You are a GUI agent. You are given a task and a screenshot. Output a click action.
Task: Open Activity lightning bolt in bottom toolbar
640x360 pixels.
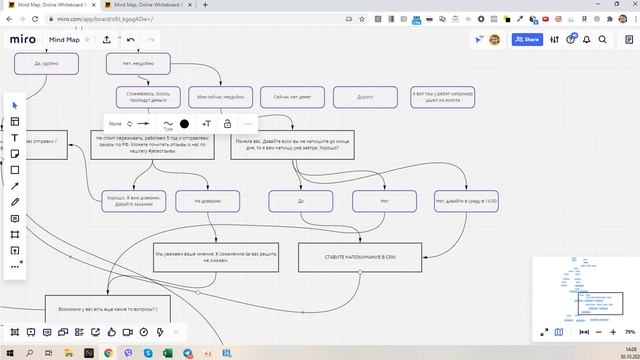[160, 332]
